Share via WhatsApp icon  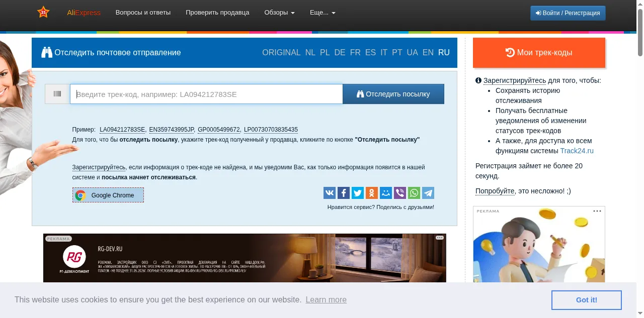click(414, 193)
